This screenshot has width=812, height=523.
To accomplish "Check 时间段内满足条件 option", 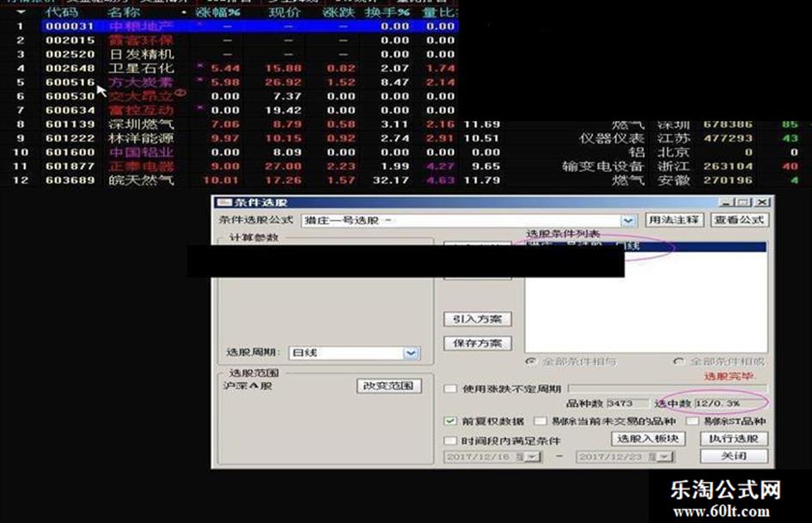I will coord(450,441).
